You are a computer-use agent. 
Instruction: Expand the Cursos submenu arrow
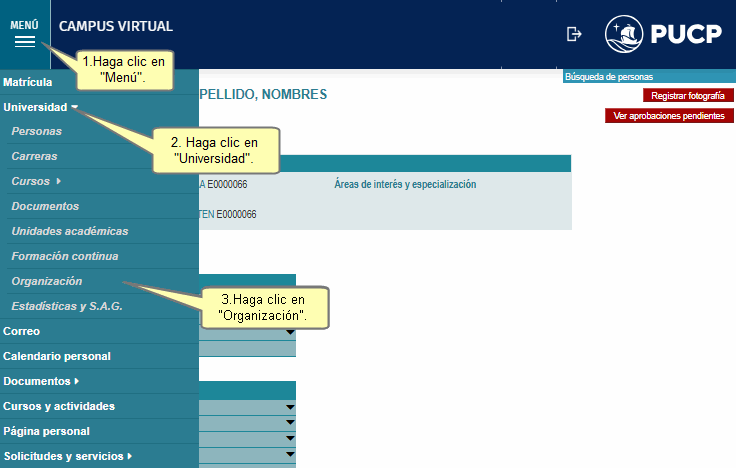pos(59,181)
